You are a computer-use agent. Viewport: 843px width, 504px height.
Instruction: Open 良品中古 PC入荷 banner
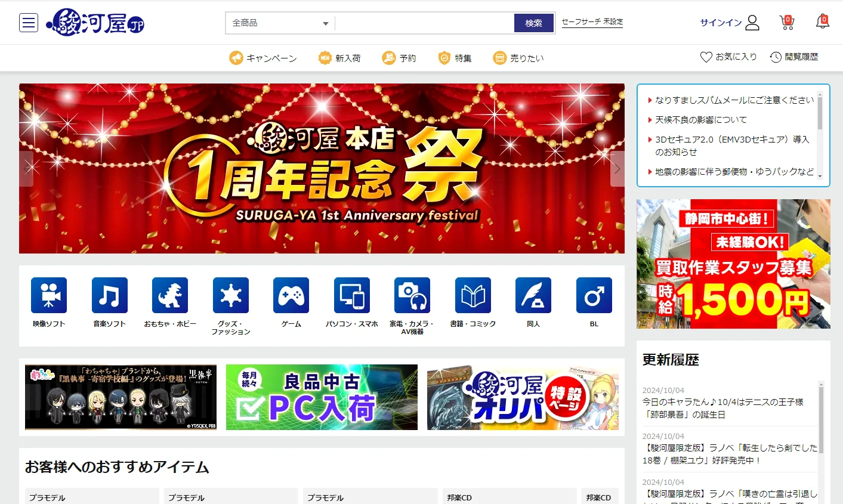(x=322, y=397)
